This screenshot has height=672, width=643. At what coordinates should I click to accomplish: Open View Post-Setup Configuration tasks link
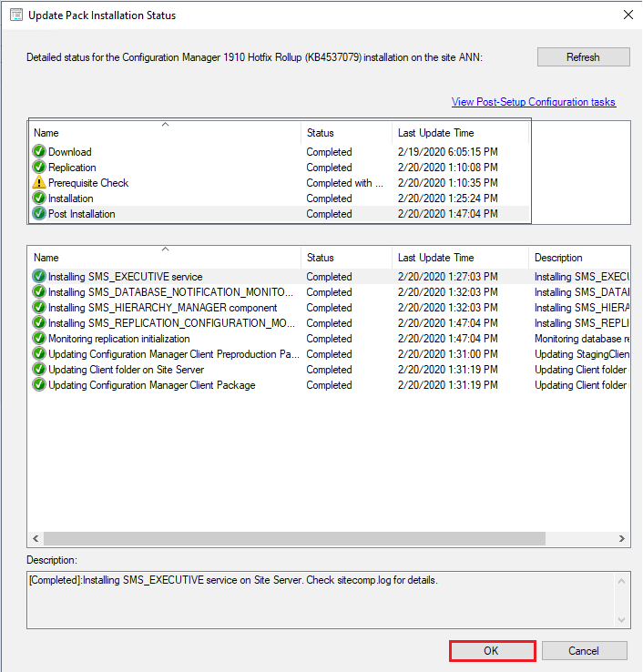534,102
